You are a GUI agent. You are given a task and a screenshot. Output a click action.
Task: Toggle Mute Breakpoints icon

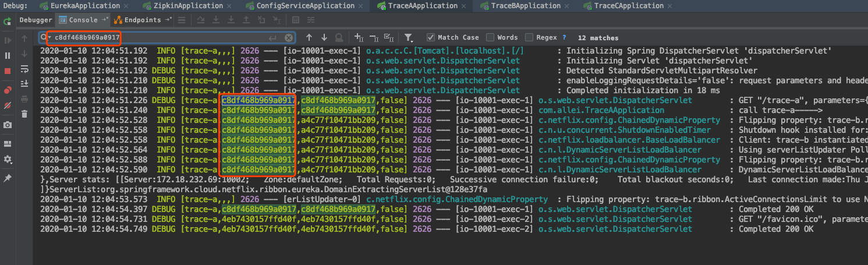pos(8,105)
